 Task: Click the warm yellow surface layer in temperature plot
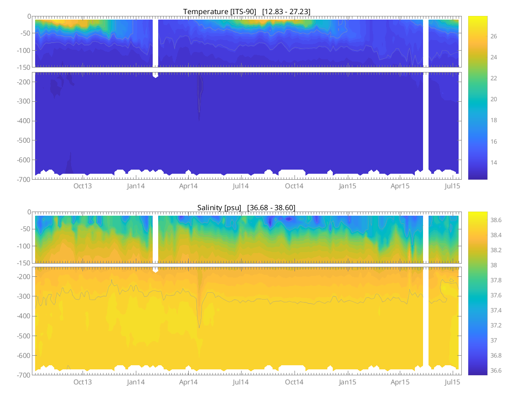click(68, 22)
